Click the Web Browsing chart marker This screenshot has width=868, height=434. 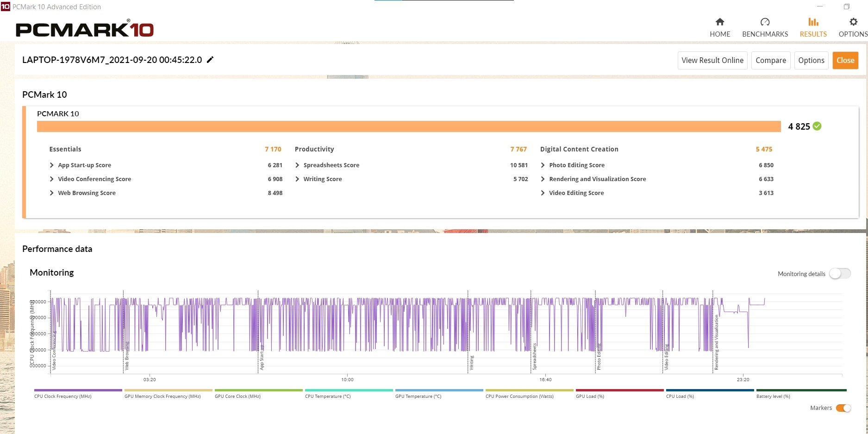(127, 356)
